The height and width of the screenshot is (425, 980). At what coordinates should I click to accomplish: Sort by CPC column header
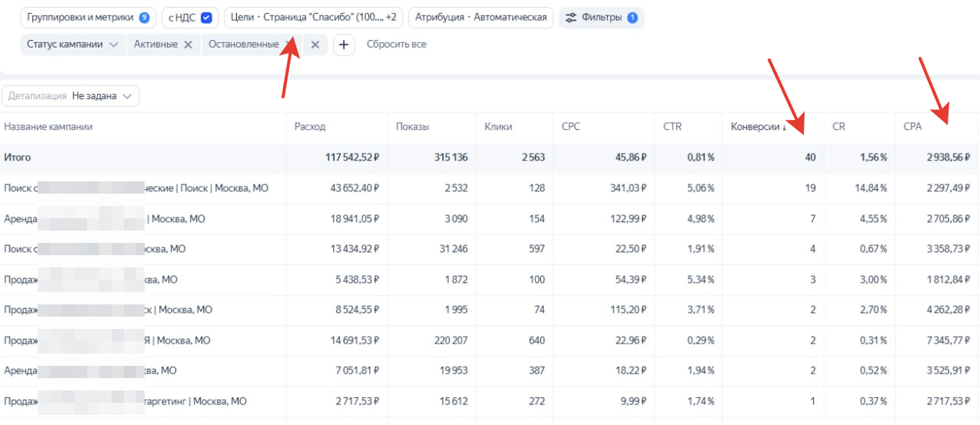coord(571,127)
